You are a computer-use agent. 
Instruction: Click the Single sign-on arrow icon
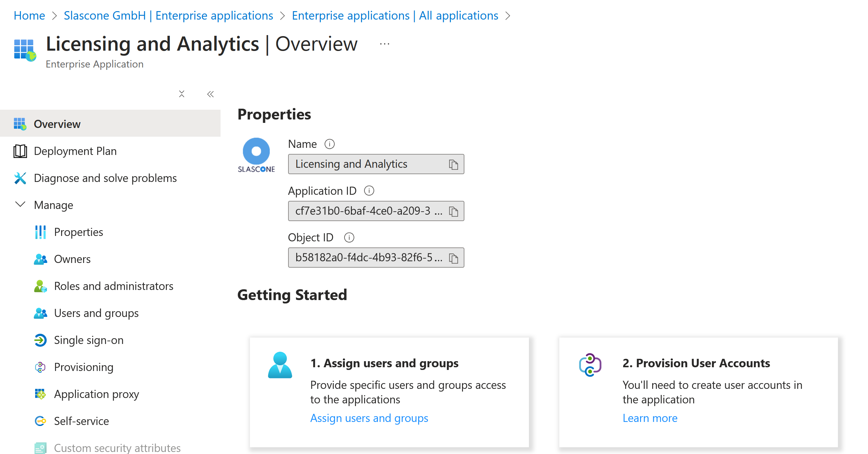40,340
